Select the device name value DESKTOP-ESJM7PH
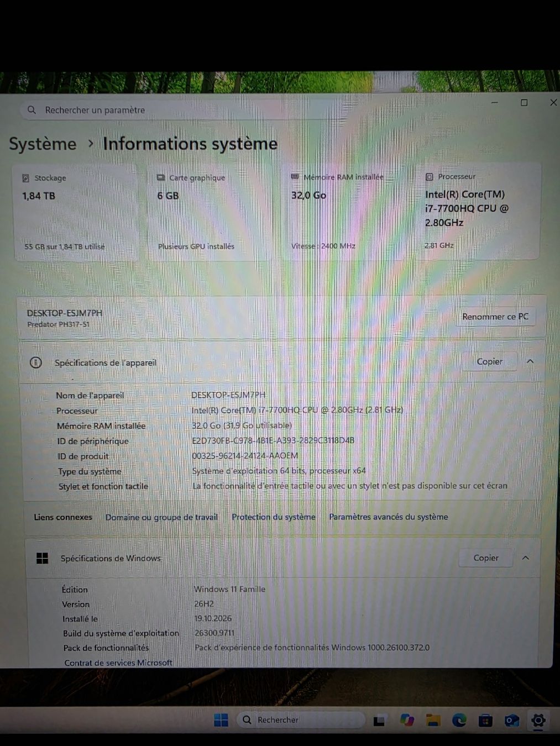 click(x=228, y=395)
